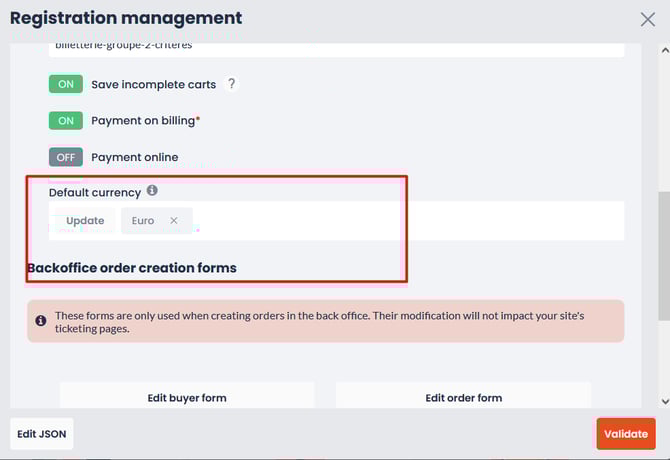Remove the Euro currency tag with its X
The height and width of the screenshot is (460, 670).
[x=174, y=220]
